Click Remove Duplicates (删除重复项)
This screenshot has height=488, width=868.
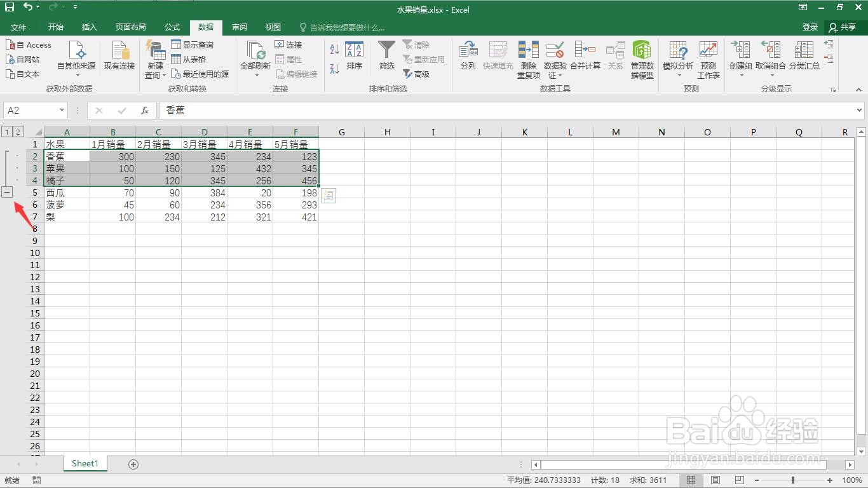pos(529,60)
